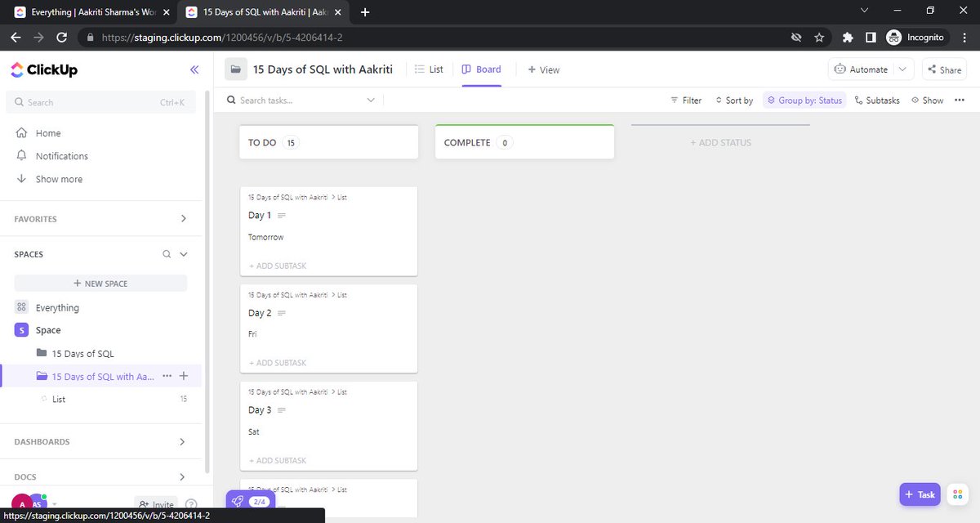Open the Space item with S icon

click(48, 330)
